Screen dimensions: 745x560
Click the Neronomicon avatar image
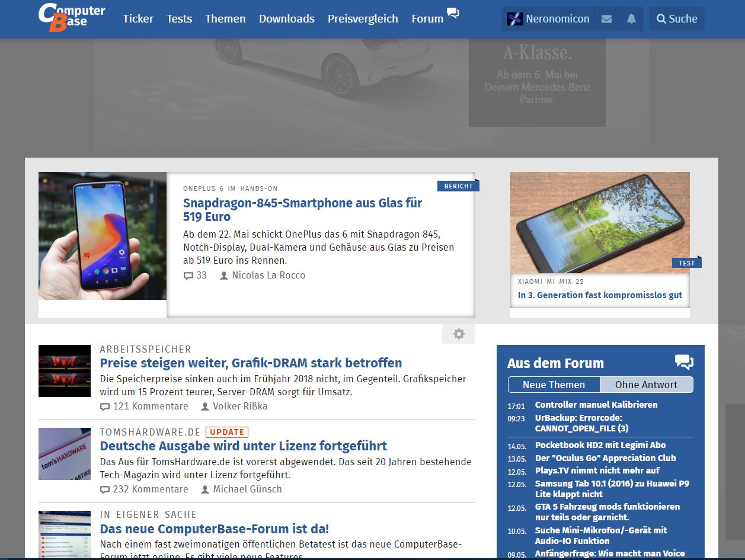(514, 19)
